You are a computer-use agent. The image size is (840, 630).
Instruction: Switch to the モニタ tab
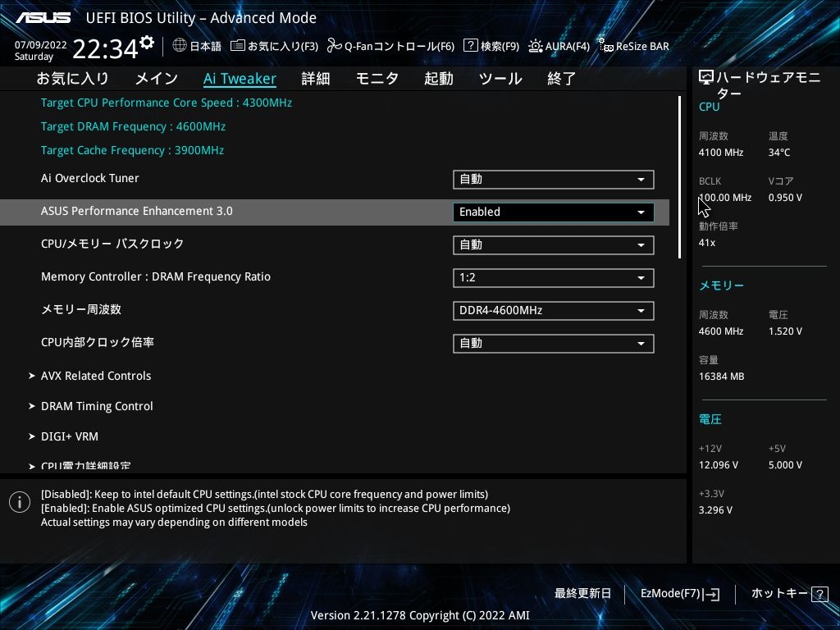[377, 79]
